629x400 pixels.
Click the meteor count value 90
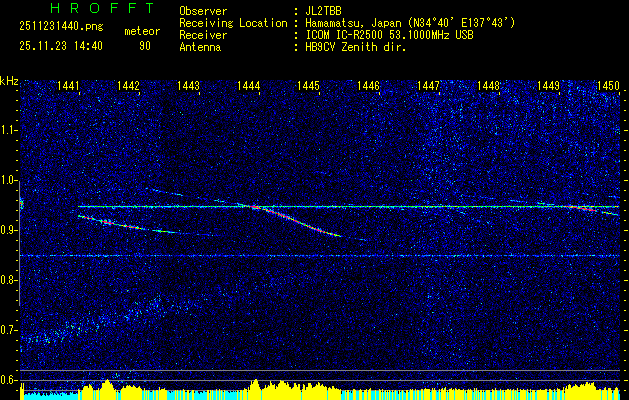(x=145, y=45)
